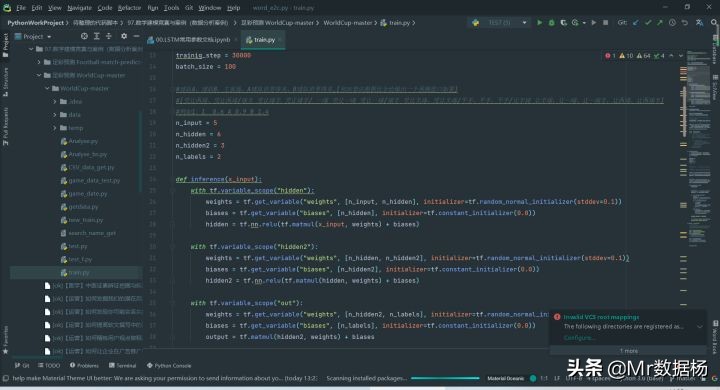This screenshot has width=720, height=390.
Task: Click the profiler run icon
Action: point(575,23)
